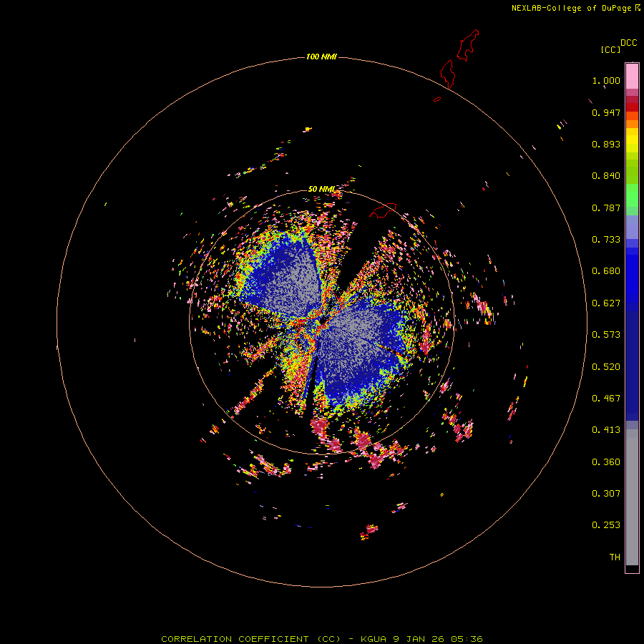Click the radar center where the beams converge

[322, 321]
